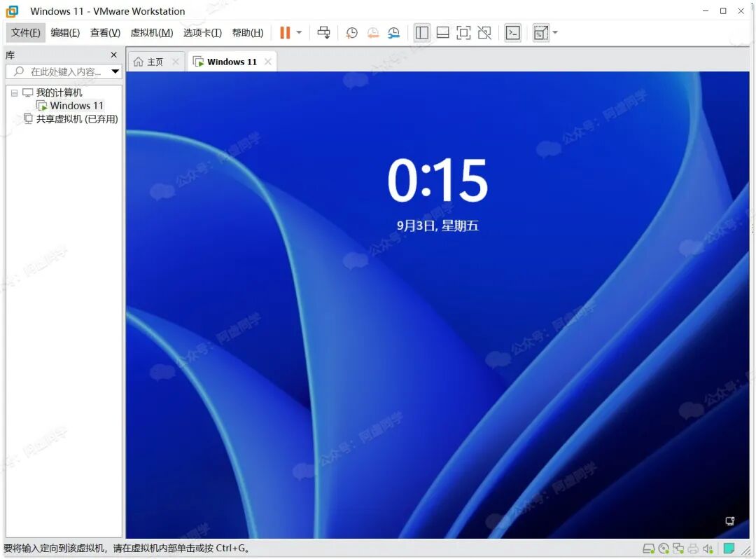Click the printer status icon
This screenshot has height=559, width=756.
point(693,548)
